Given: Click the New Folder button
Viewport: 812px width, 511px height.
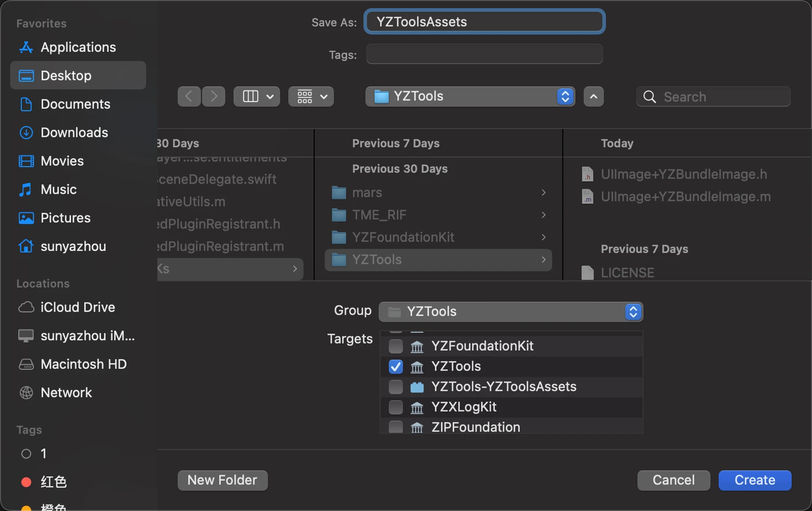Looking at the screenshot, I should (x=222, y=480).
